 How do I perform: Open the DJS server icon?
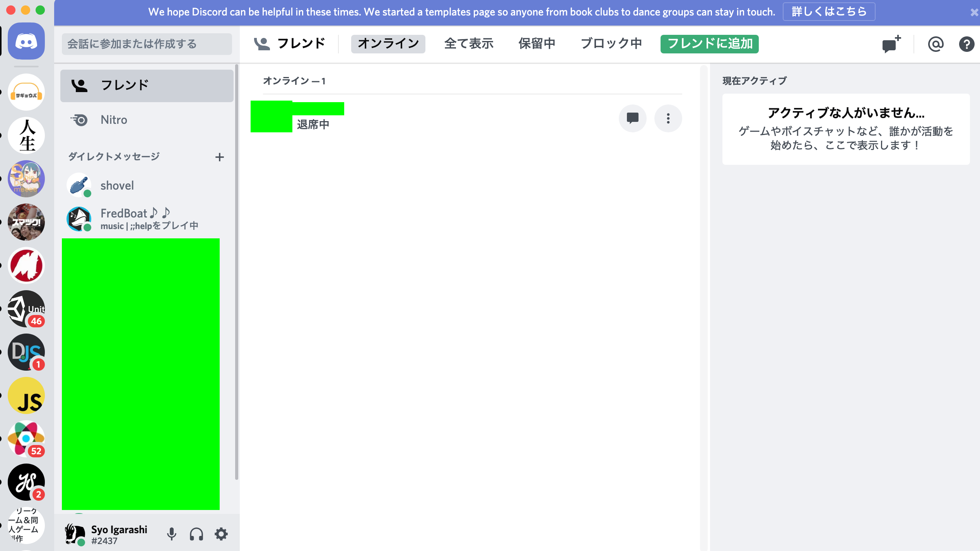pos(26,352)
